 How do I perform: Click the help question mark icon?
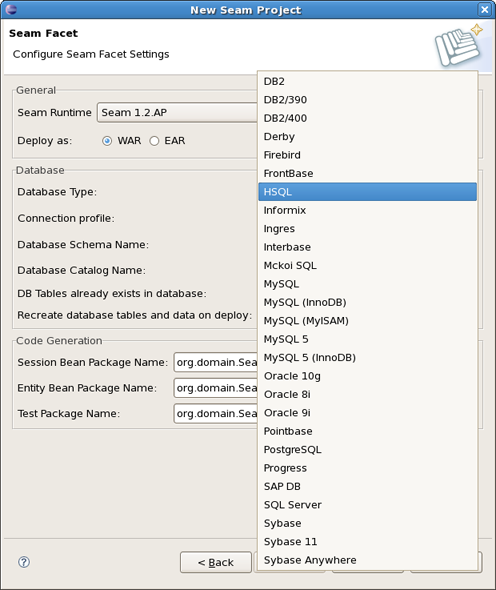pos(24,562)
